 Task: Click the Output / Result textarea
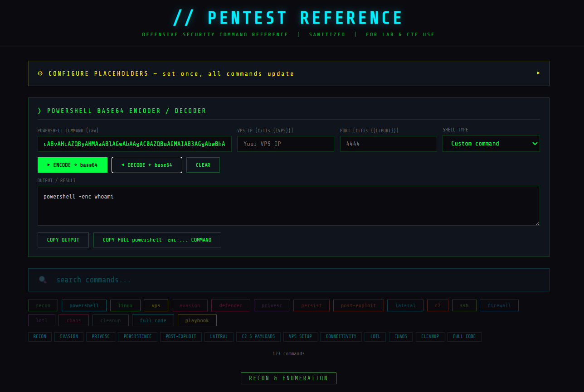(x=289, y=206)
